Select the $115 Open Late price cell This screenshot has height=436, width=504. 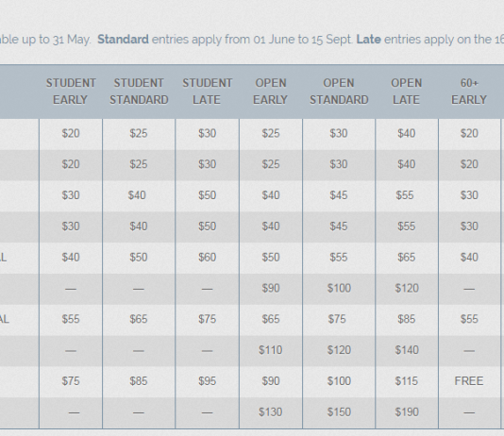click(x=407, y=381)
